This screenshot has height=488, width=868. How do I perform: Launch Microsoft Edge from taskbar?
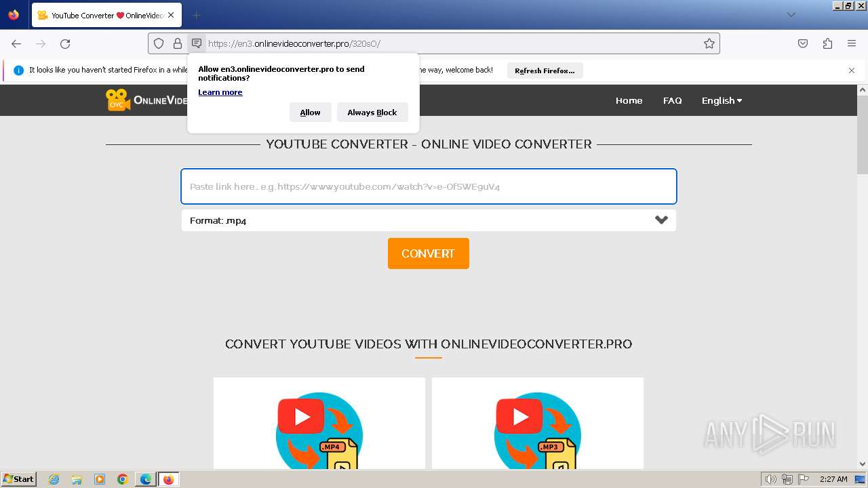(146, 479)
